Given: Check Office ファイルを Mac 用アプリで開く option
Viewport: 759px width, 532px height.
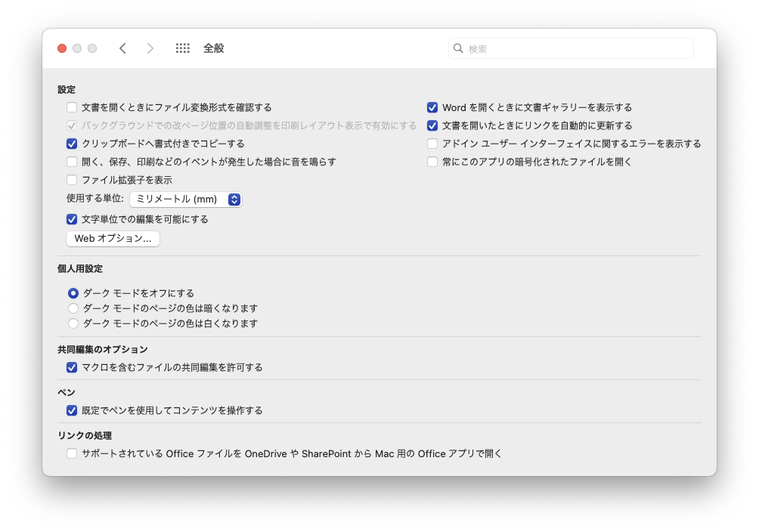Looking at the screenshot, I should [72, 453].
